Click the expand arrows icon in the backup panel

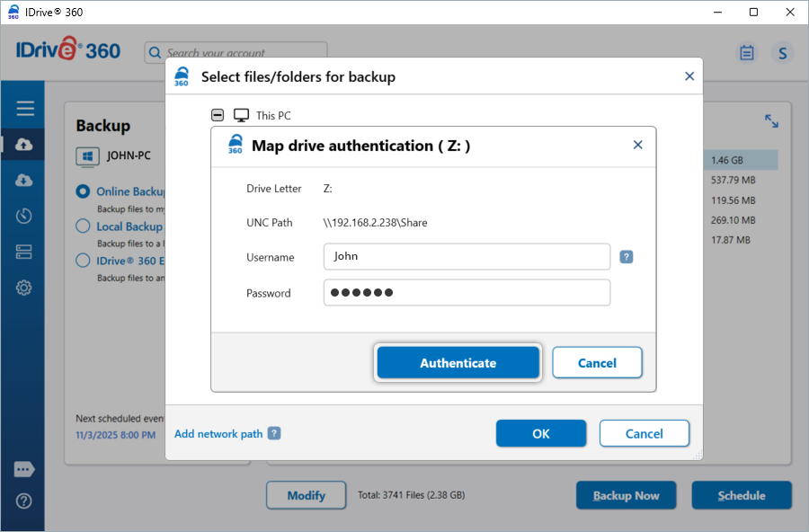pyautogui.click(x=771, y=120)
